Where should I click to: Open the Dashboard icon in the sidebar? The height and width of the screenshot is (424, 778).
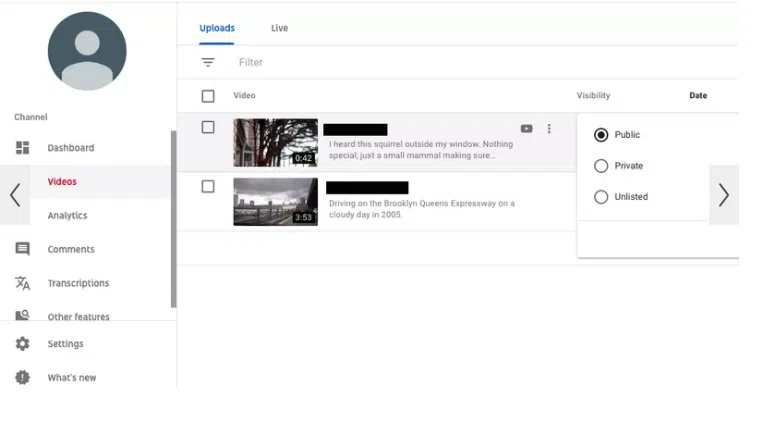tap(22, 148)
